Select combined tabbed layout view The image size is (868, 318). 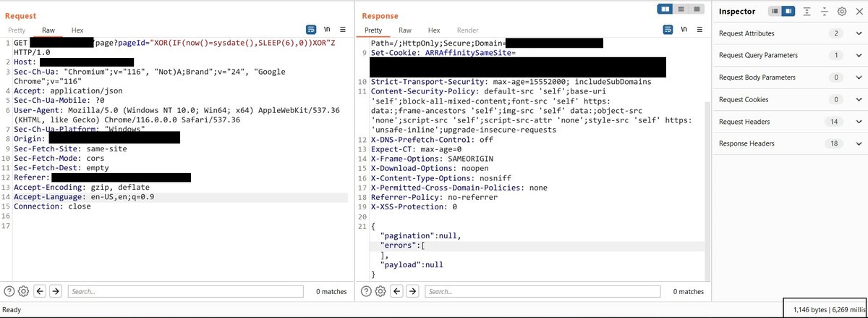click(697, 9)
